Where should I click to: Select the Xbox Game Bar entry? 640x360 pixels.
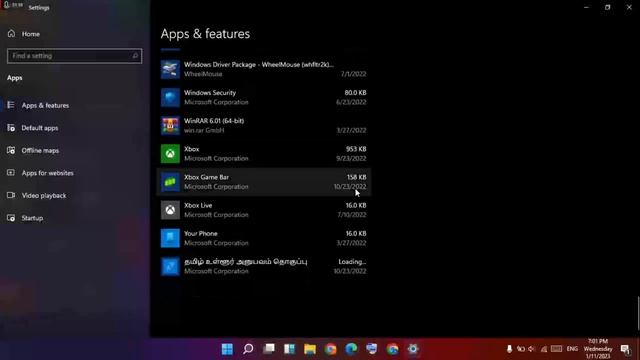264,182
